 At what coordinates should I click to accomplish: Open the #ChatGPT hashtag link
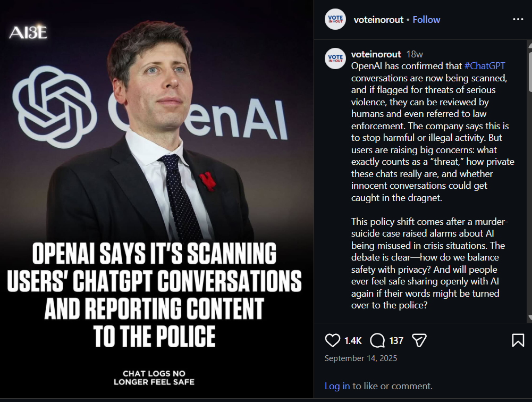[484, 66]
